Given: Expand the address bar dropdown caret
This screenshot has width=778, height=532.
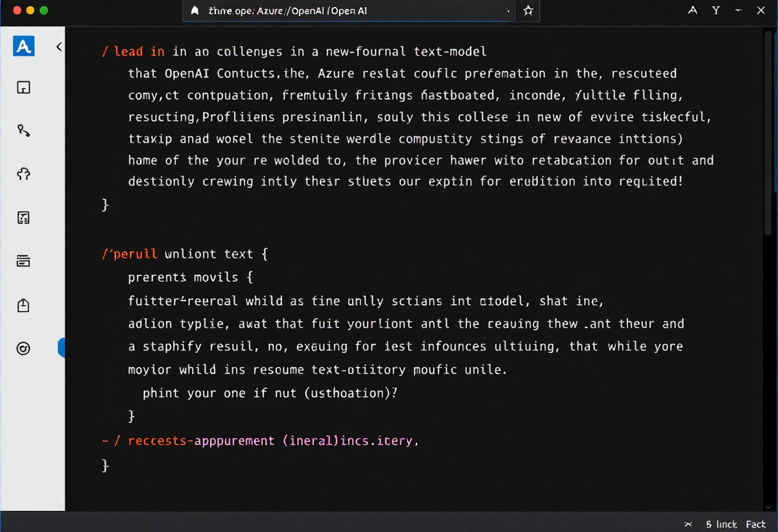Looking at the screenshot, I should [x=507, y=11].
